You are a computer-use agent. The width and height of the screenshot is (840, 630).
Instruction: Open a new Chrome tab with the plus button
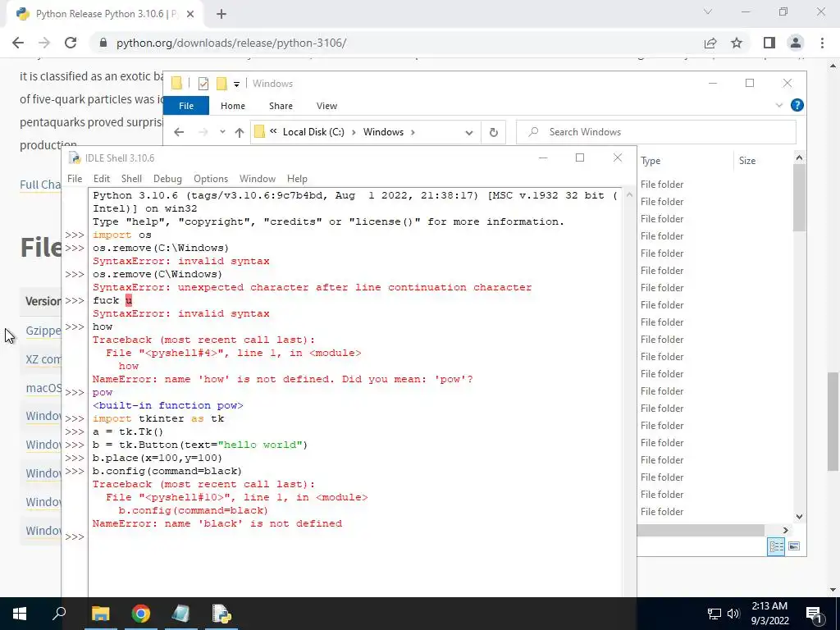221,14
